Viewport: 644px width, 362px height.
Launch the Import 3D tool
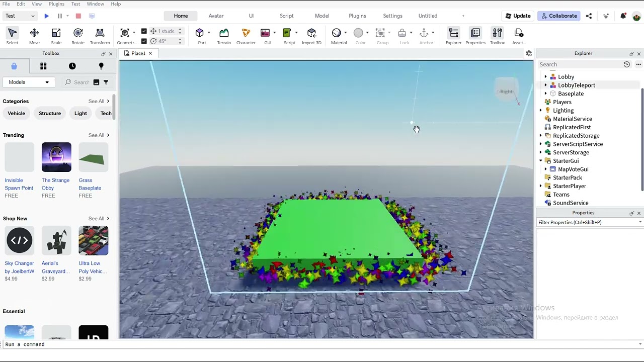click(311, 36)
